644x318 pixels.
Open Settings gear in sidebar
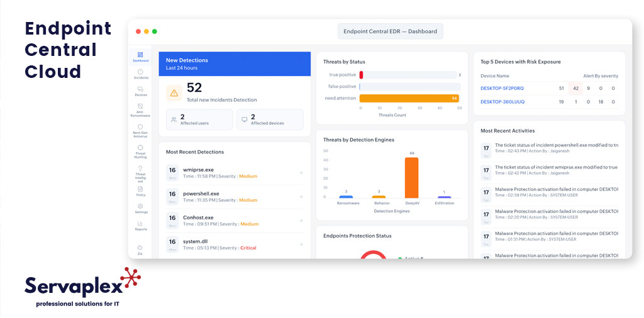140,209
